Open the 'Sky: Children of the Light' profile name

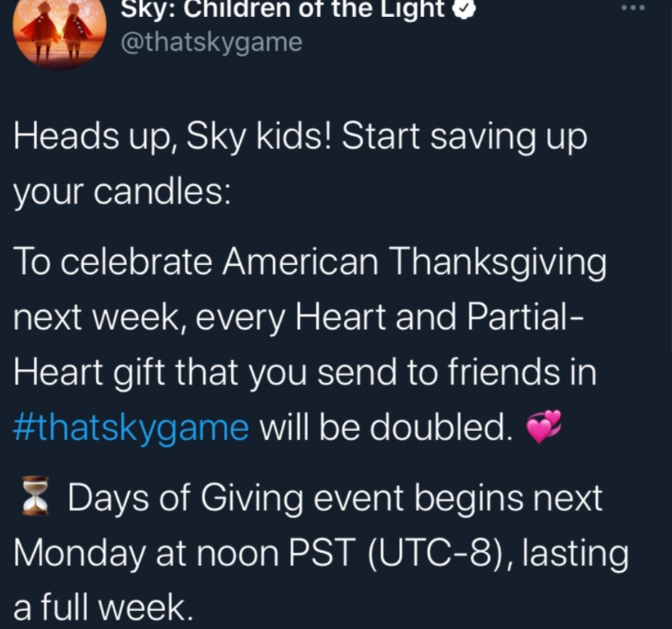(282, 9)
